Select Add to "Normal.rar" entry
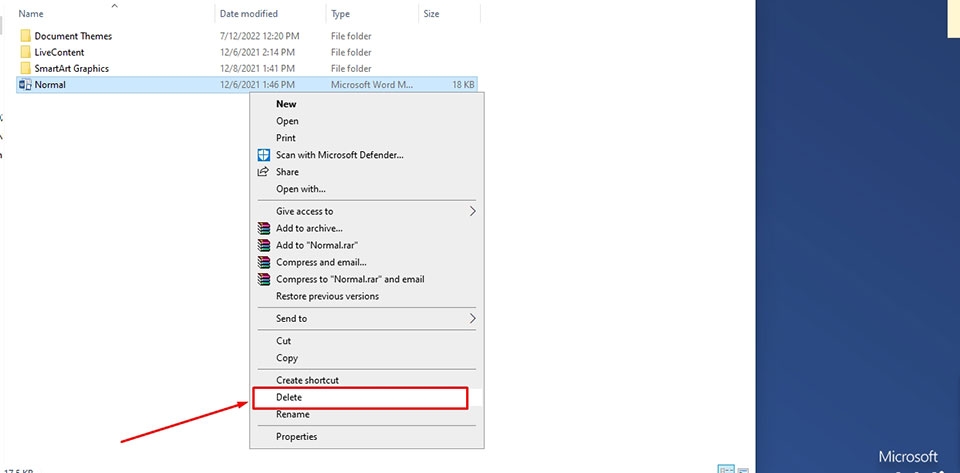The height and width of the screenshot is (473, 960). pyautogui.click(x=317, y=245)
